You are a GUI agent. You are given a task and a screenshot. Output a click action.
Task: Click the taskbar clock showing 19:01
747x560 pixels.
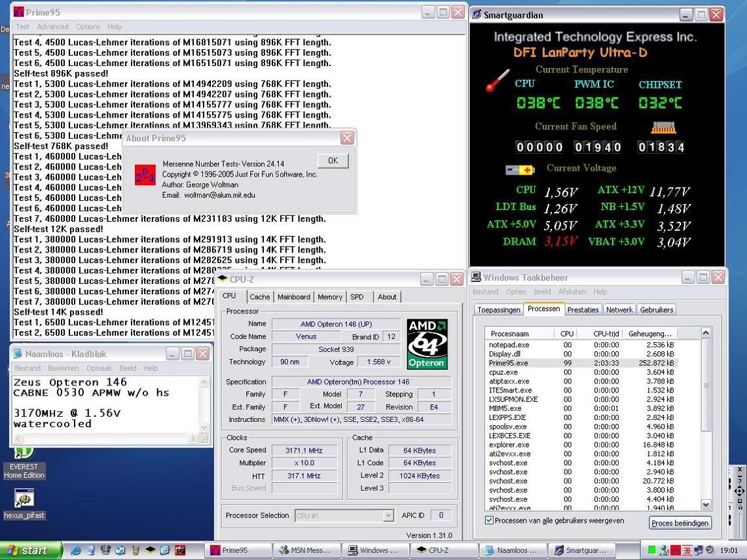(x=729, y=550)
